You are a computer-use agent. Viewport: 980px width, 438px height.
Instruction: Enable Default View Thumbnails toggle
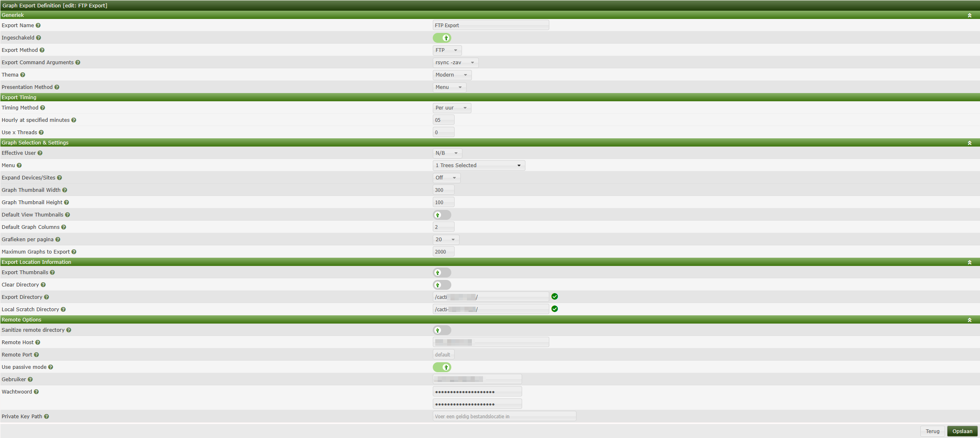(442, 215)
